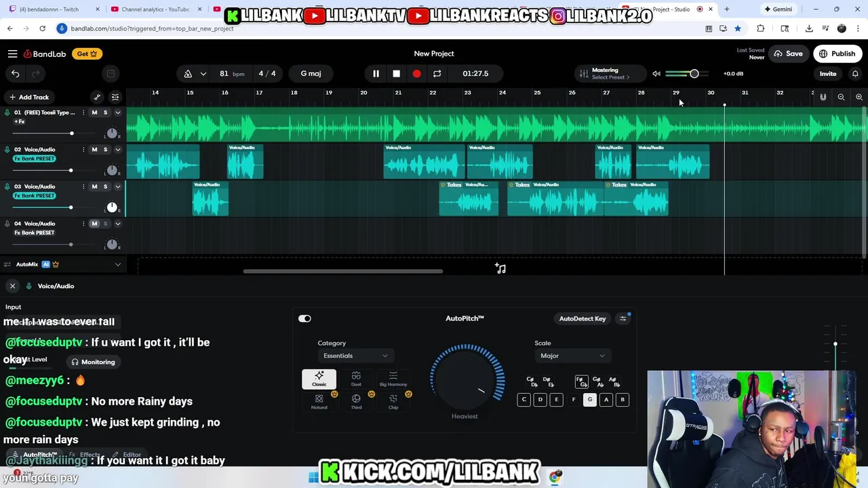868x488 pixels.
Task: Select the Chip AutoPitch preset
Action: coord(393,401)
